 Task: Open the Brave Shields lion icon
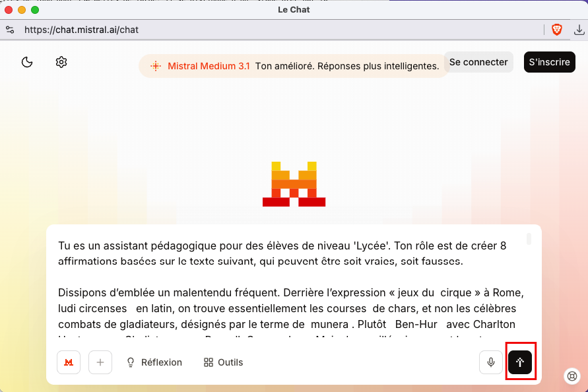point(557,30)
